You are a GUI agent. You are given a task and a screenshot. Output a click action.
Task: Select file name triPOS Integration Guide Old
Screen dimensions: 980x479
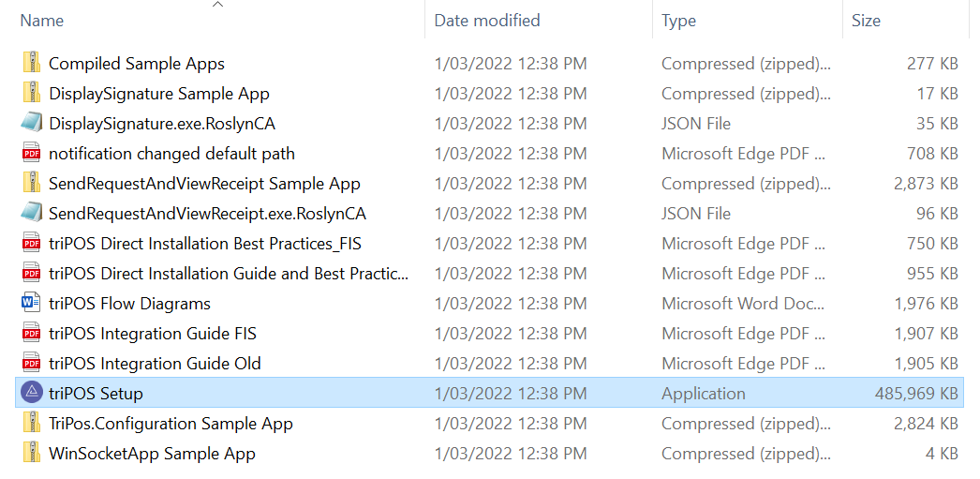click(x=155, y=364)
